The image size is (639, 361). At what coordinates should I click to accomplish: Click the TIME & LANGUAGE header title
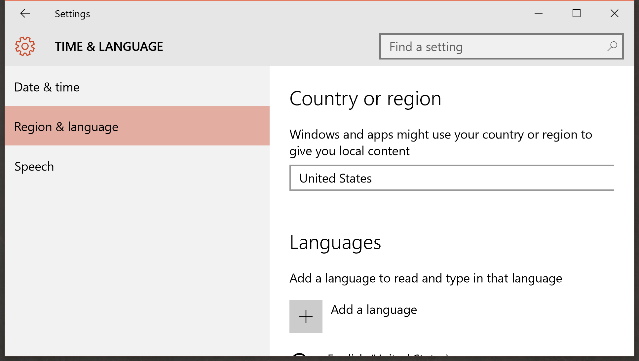coord(109,46)
